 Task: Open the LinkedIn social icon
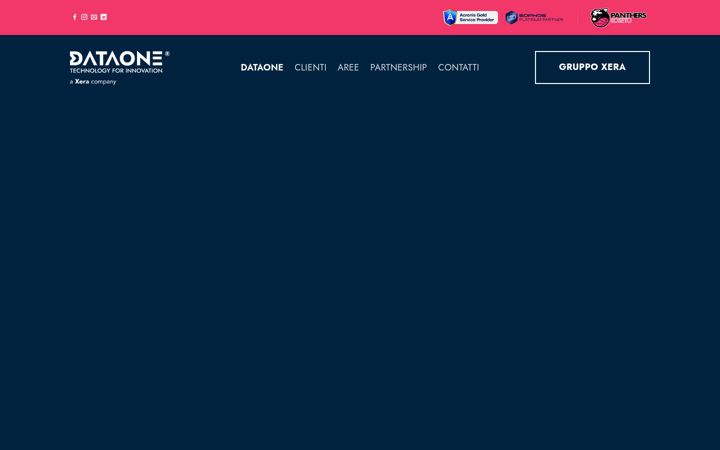[x=104, y=17]
